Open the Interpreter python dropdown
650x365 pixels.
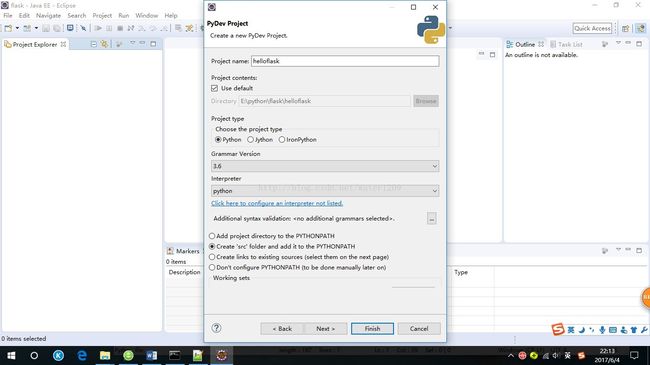coord(325,191)
